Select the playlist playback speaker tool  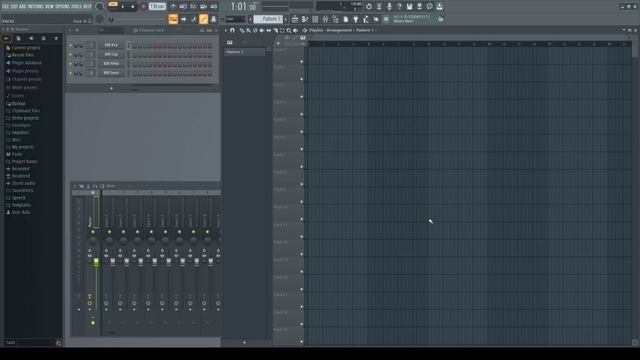pyautogui.click(x=296, y=31)
